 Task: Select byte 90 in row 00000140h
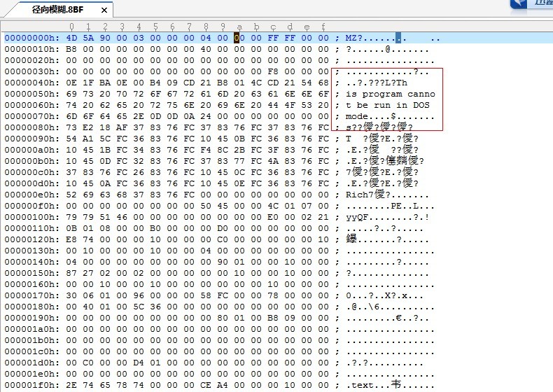pyautogui.click(x=223, y=262)
